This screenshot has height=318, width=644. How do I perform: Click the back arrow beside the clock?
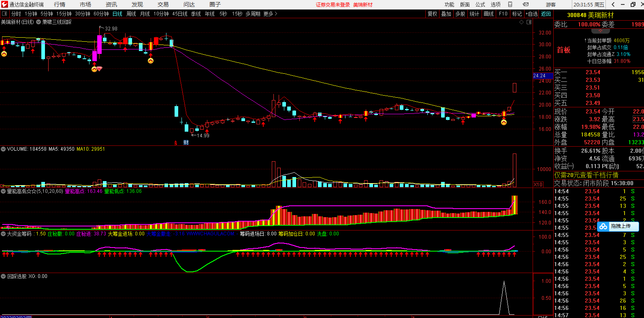click(613, 4)
